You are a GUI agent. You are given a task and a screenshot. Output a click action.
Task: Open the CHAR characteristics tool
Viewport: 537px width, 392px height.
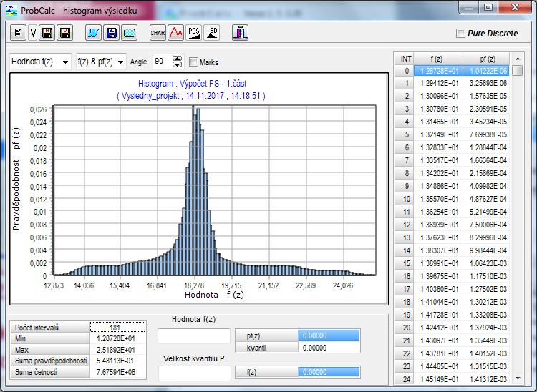point(158,33)
